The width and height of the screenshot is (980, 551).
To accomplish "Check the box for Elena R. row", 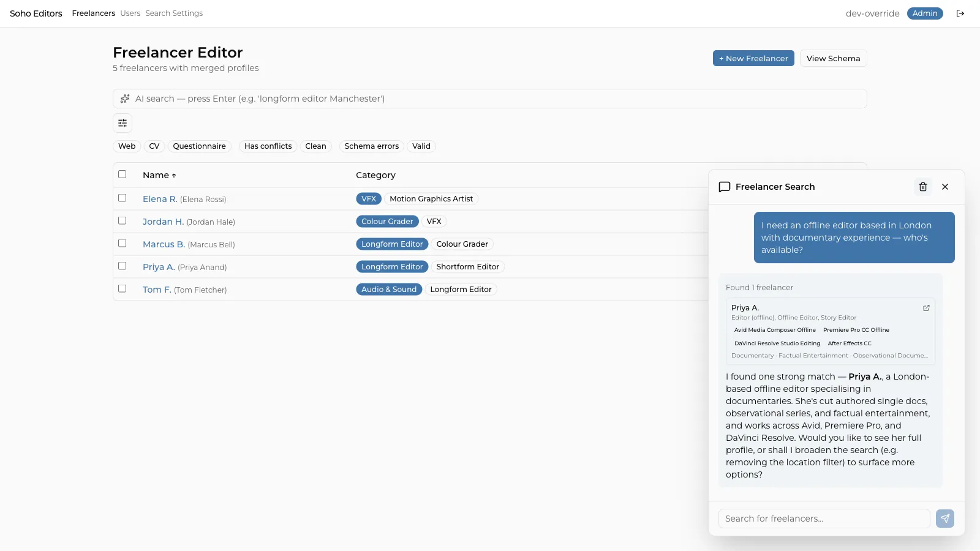I will [x=123, y=198].
